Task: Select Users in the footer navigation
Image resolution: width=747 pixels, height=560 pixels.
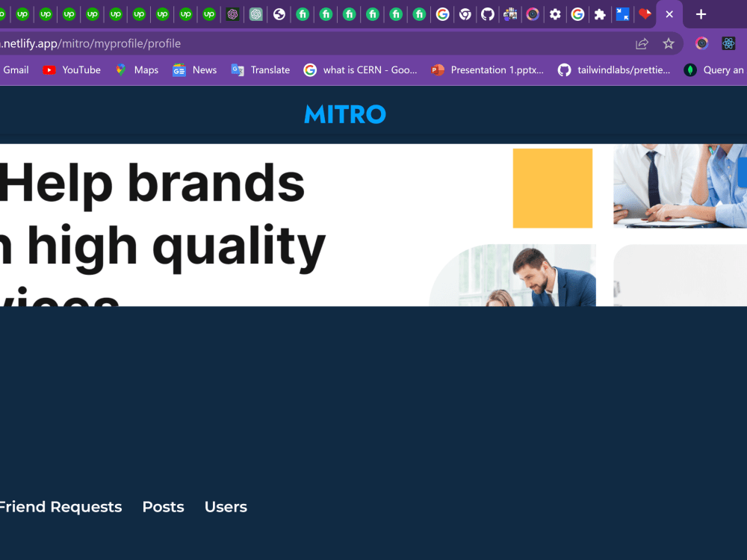Action: point(226,507)
